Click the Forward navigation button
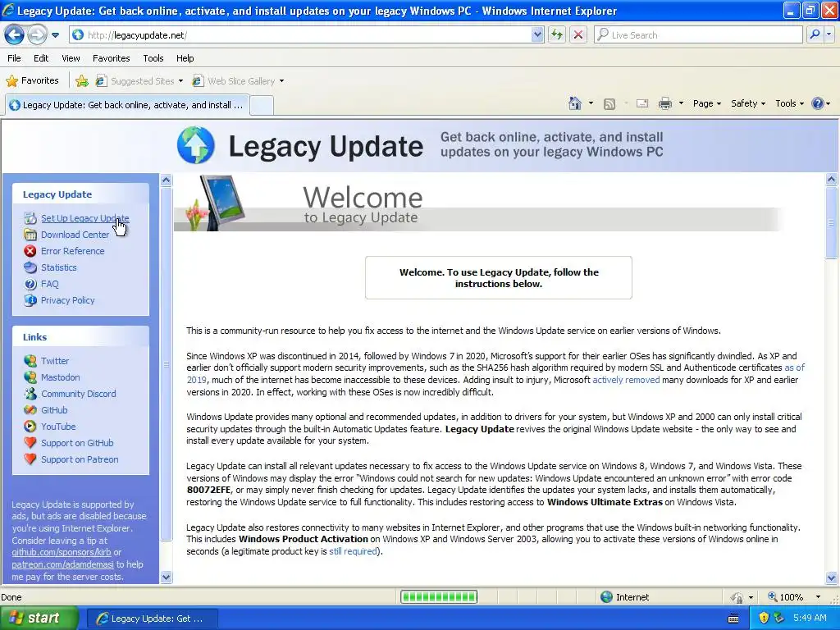Image resolution: width=840 pixels, height=630 pixels. (x=36, y=35)
